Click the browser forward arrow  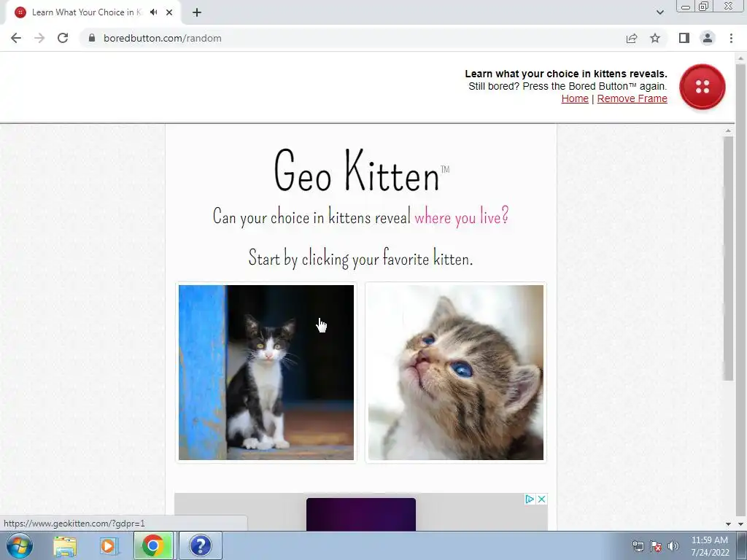pos(39,38)
